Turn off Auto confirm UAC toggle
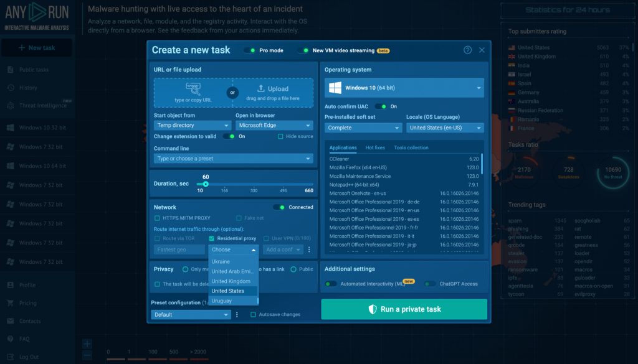Screen dimensions: 638x364 click(379, 106)
